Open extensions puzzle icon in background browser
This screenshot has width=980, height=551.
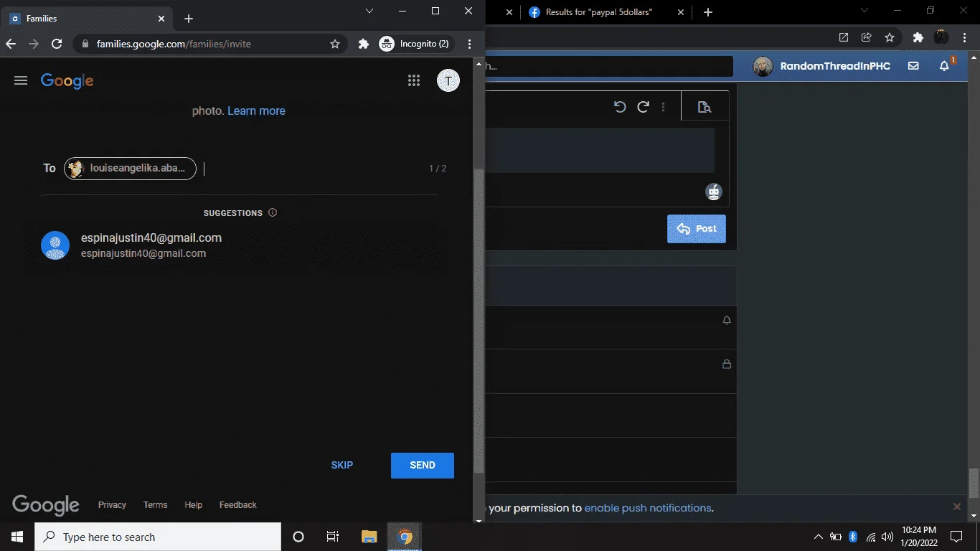pyautogui.click(x=918, y=37)
